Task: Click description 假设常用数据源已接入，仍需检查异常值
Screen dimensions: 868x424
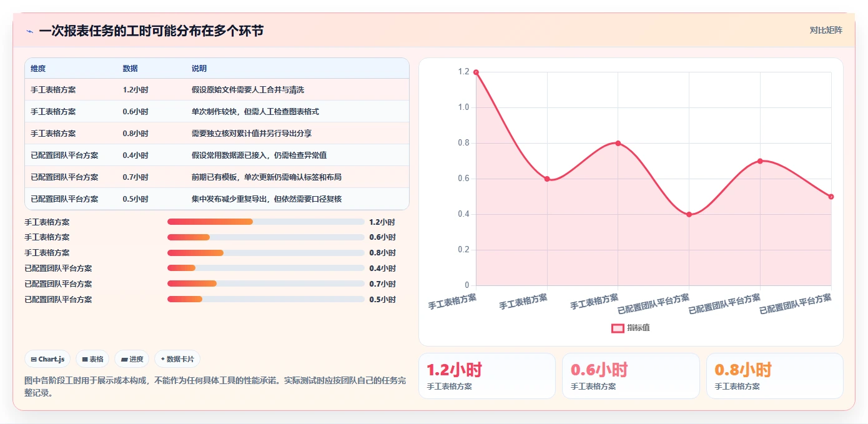Action: point(259,155)
